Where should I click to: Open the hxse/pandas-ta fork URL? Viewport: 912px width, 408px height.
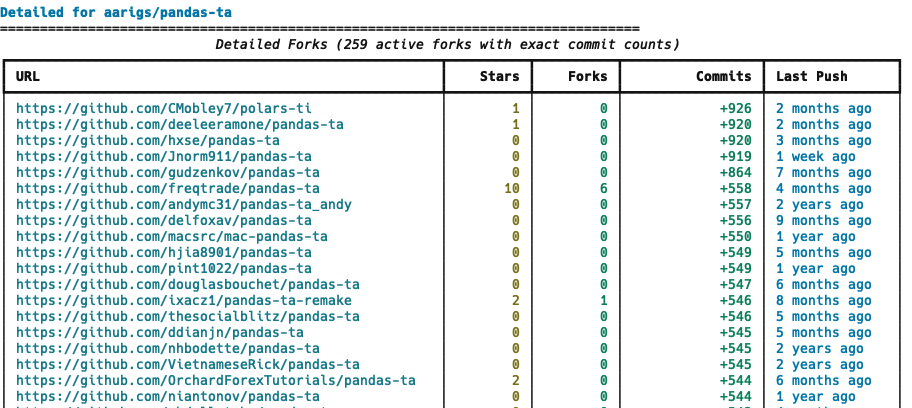coord(148,140)
